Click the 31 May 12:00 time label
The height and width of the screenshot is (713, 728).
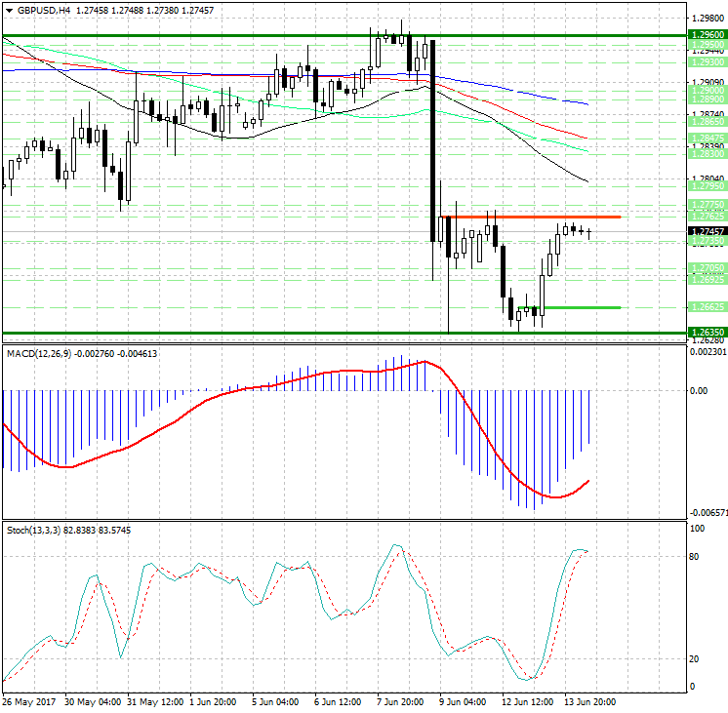pos(155,701)
